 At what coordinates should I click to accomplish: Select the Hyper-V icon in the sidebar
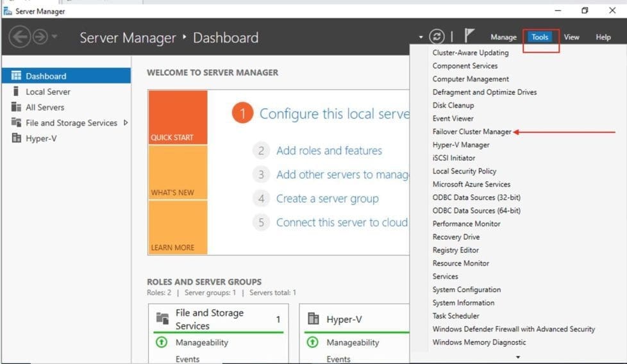tap(17, 138)
